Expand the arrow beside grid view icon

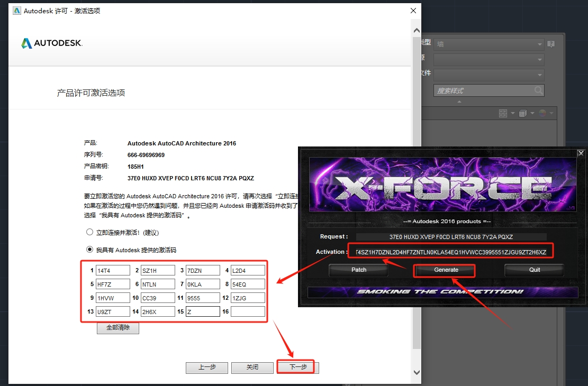click(513, 113)
